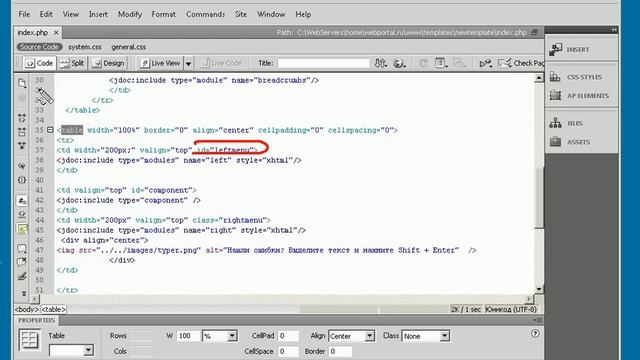Open the Window menu
The width and height of the screenshot is (640, 360).
point(271,14)
